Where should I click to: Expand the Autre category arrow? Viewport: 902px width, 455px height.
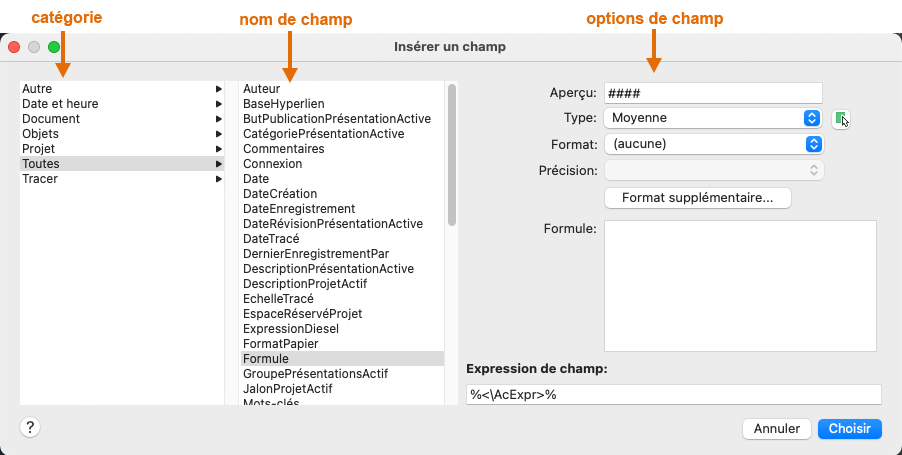click(218, 89)
